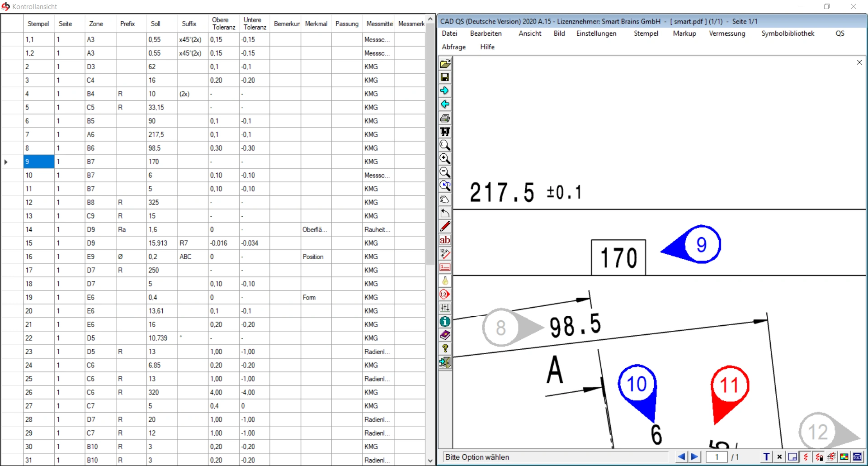The width and height of the screenshot is (868, 466).
Task: Open the Abfrage menu
Action: [454, 47]
